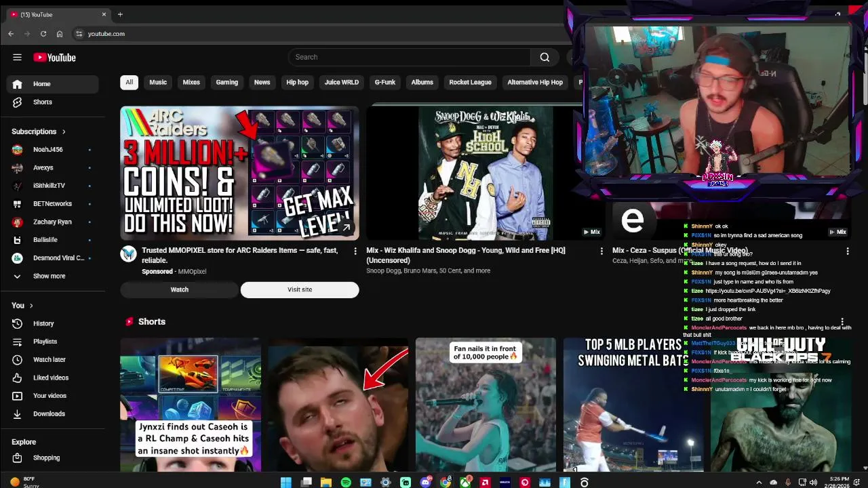Click the browser home icon

60,34
